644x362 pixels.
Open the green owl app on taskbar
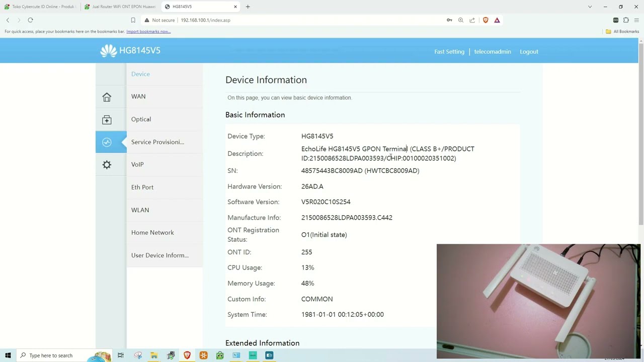(x=220, y=355)
